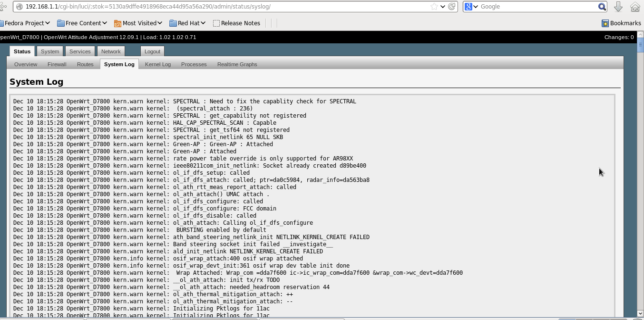Open the URL history dropdown arrow
The image size is (644, 320).
tap(443, 7)
